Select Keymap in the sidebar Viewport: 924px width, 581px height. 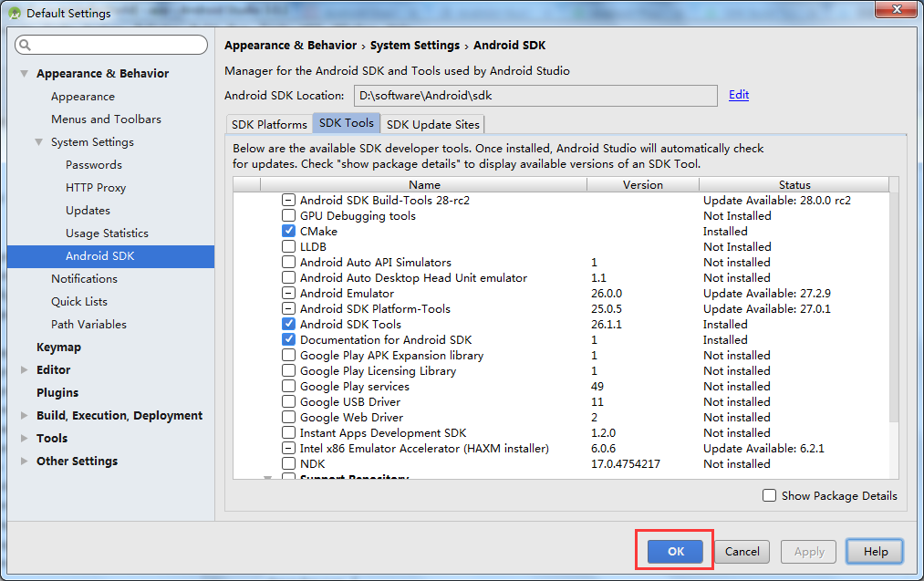pyautogui.click(x=59, y=348)
